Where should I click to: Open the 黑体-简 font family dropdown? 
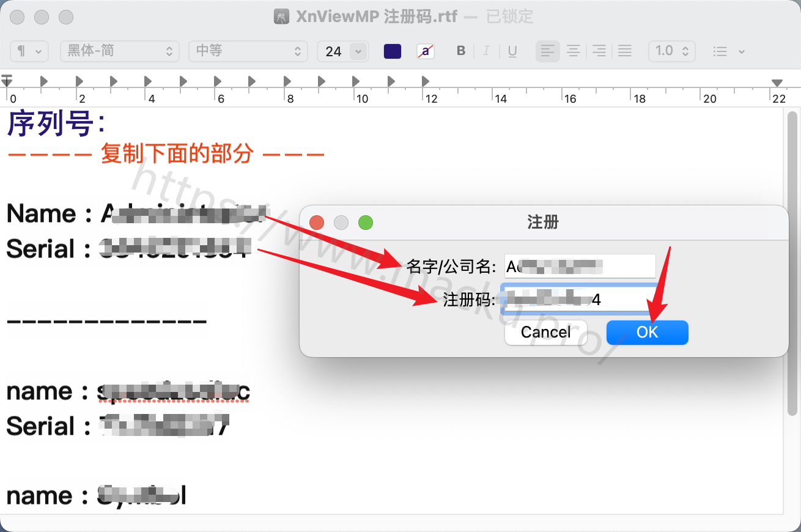click(x=120, y=51)
